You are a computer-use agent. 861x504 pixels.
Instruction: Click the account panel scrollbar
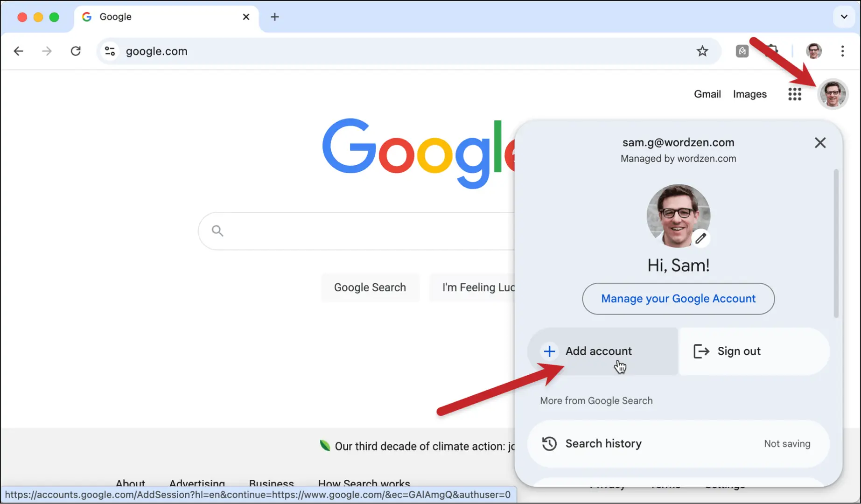[836, 244]
